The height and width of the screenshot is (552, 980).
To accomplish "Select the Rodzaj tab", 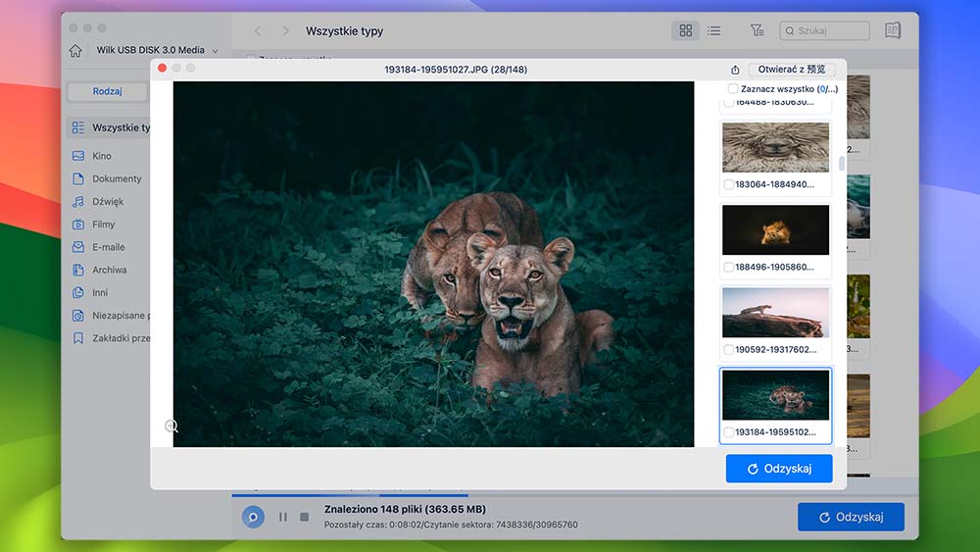I will [107, 91].
